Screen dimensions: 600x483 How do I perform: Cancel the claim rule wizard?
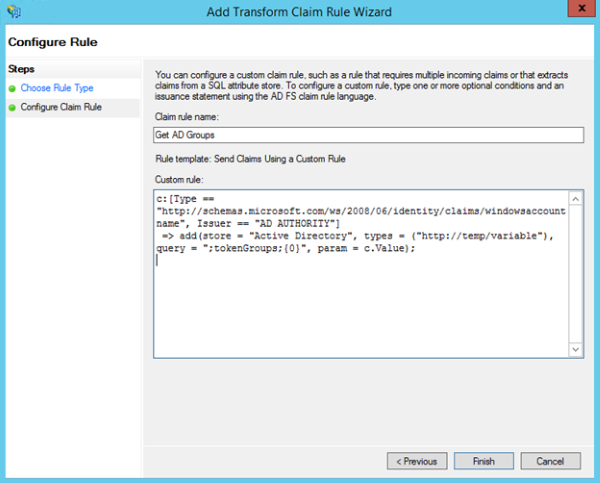550,461
